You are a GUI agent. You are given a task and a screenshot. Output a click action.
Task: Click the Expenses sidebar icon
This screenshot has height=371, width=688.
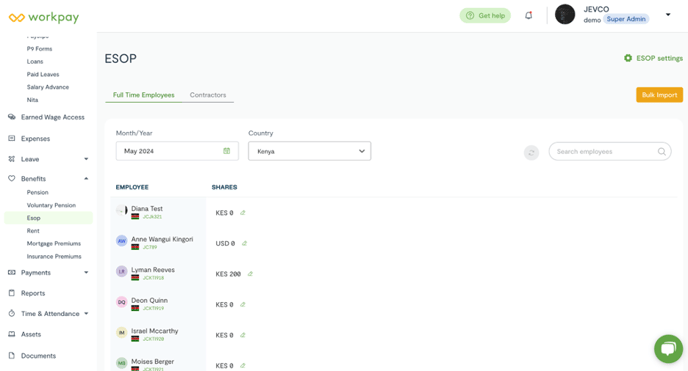coord(12,138)
